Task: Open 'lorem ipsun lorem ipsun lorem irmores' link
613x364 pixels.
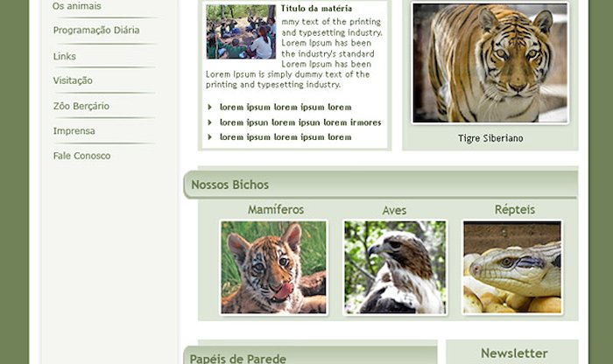Action: [x=300, y=122]
